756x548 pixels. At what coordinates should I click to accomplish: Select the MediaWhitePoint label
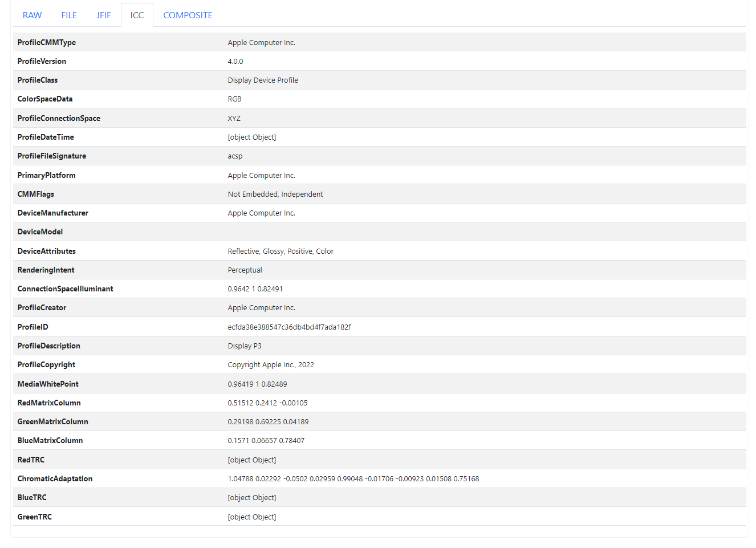[48, 384]
